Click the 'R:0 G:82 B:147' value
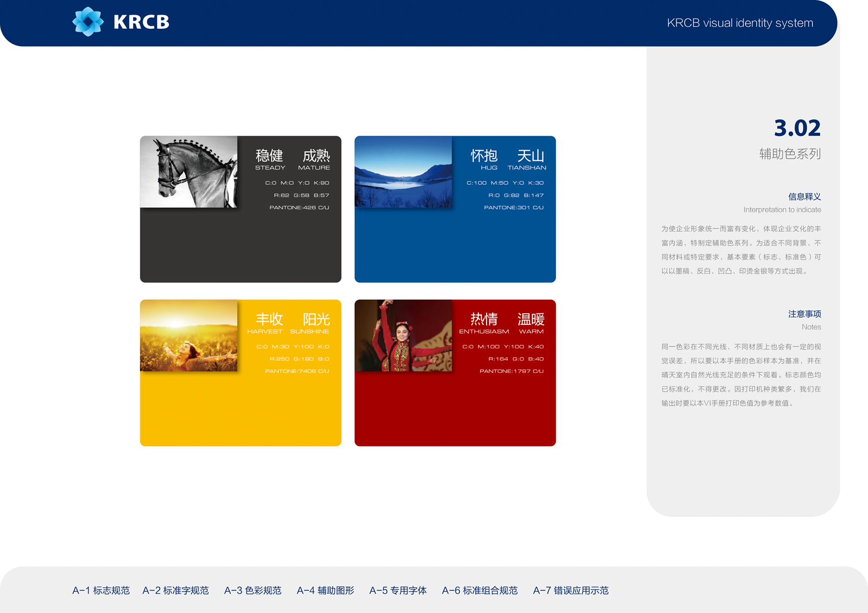This screenshot has width=868, height=613. (516, 195)
